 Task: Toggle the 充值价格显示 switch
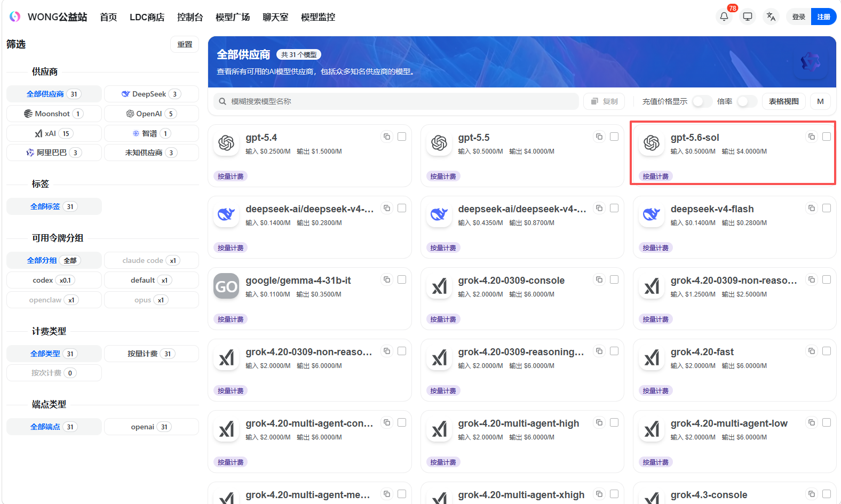pyautogui.click(x=702, y=101)
